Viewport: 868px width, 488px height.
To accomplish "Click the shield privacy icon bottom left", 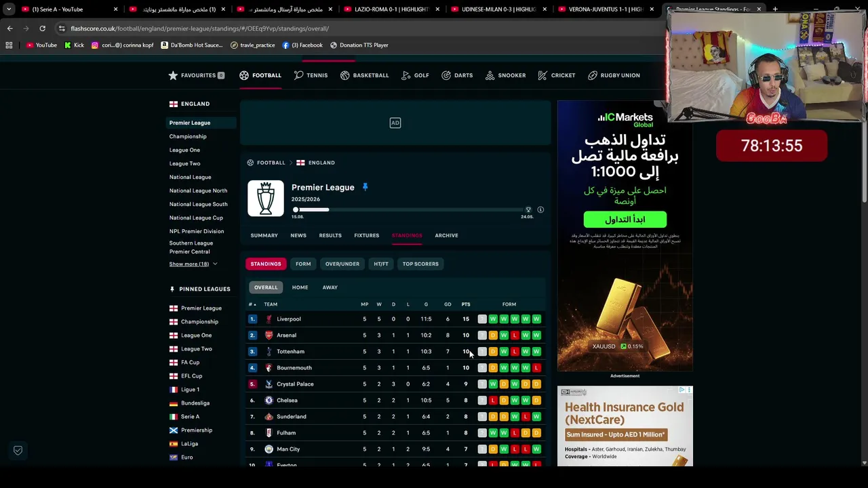I will pos(18,450).
